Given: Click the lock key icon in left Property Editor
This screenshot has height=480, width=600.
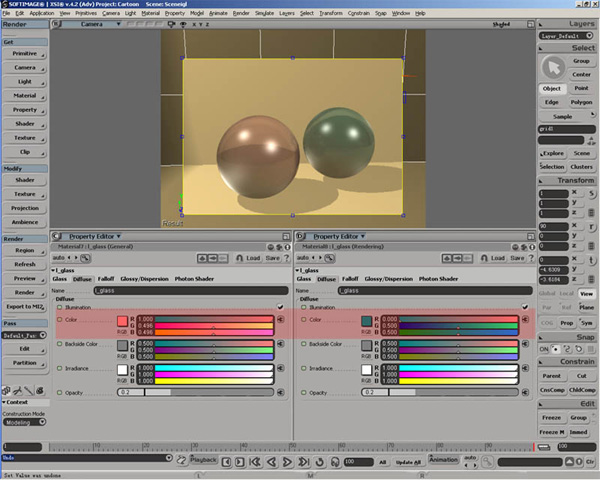Looking at the screenshot, I should tap(85, 258).
